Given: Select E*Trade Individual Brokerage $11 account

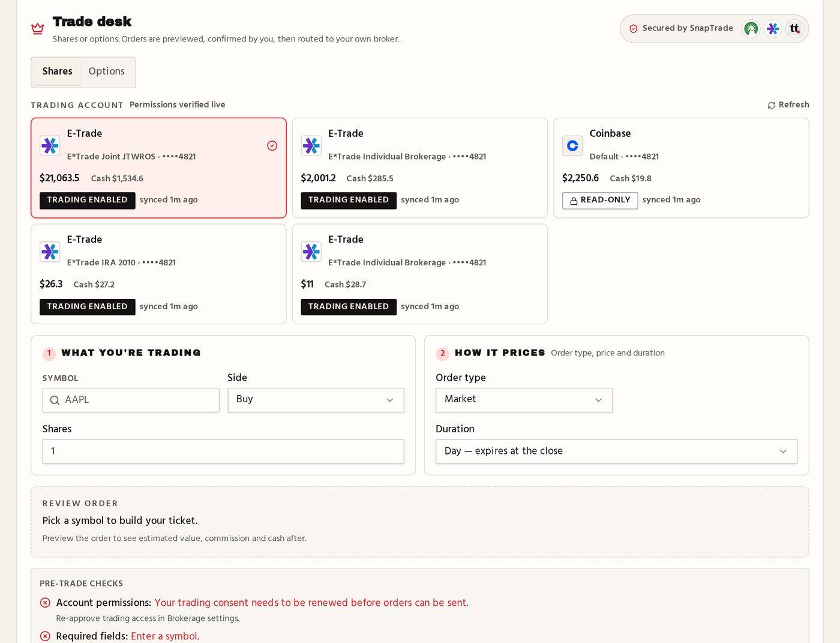Looking at the screenshot, I should (x=419, y=274).
